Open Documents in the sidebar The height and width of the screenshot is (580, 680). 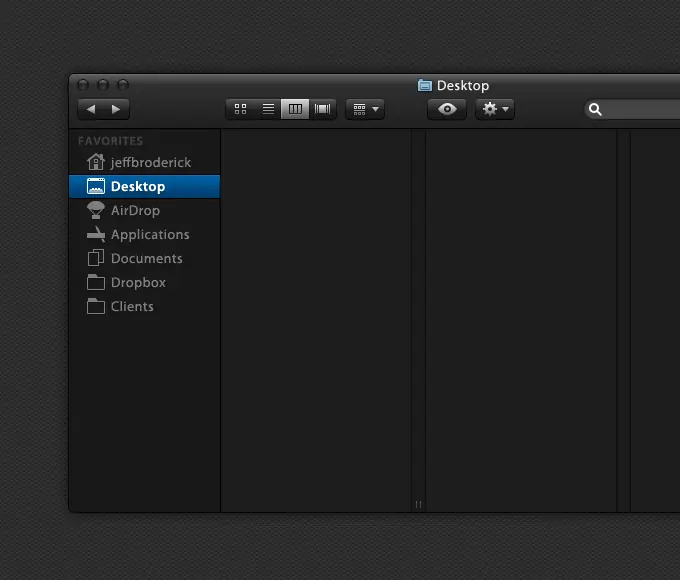tap(145, 259)
